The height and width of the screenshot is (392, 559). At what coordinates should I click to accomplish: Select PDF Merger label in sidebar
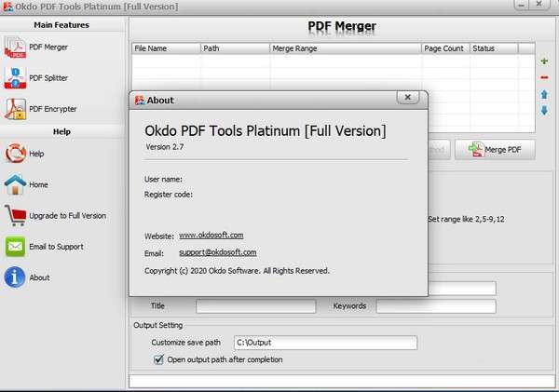48,47
